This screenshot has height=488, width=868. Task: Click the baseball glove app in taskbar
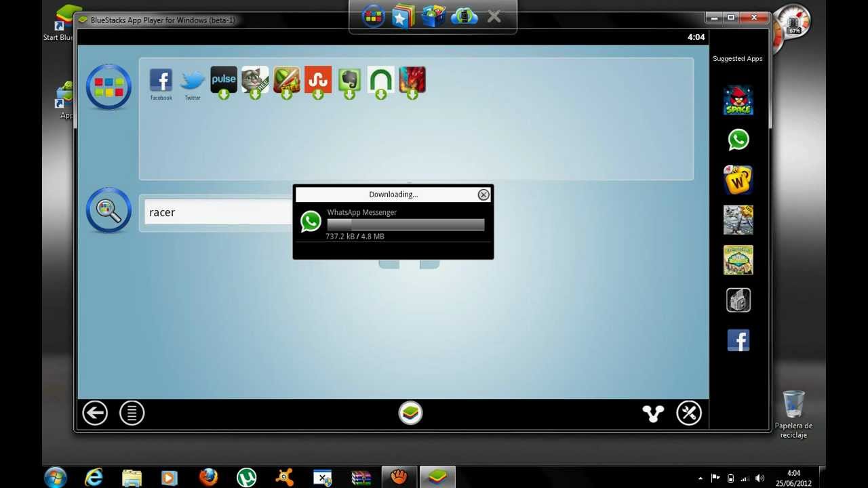[399, 477]
